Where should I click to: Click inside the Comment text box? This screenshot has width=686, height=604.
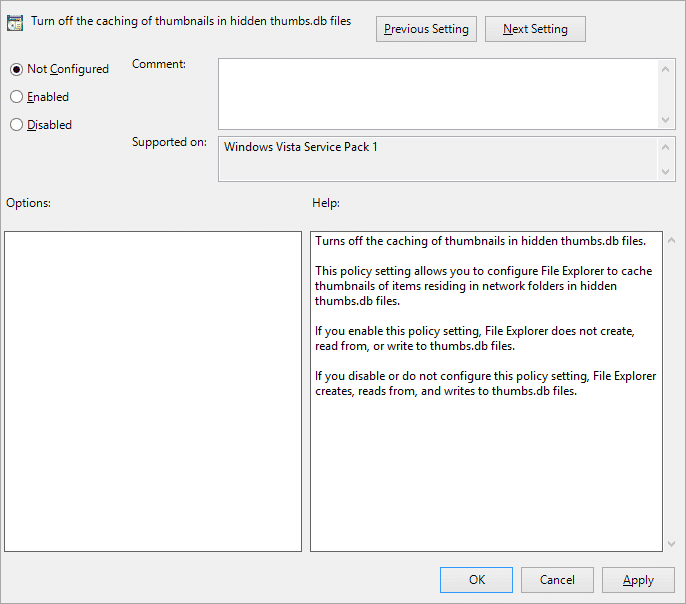click(438, 93)
